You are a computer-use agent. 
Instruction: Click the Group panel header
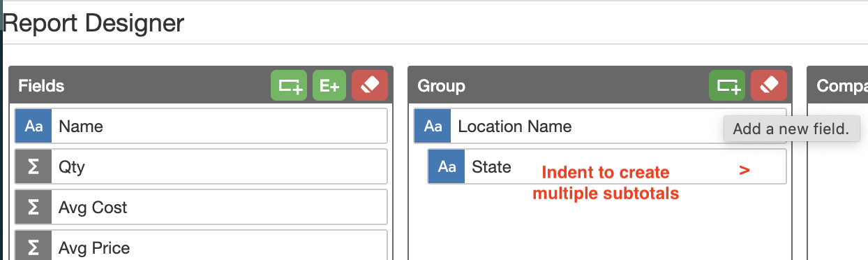600,85
